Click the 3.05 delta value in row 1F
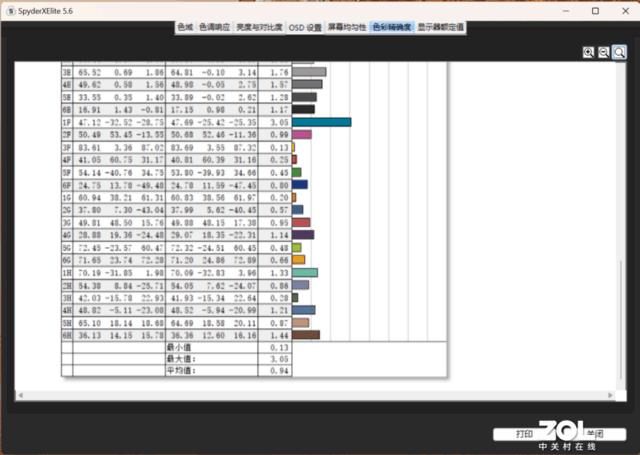The width and height of the screenshot is (640, 455). (279, 122)
